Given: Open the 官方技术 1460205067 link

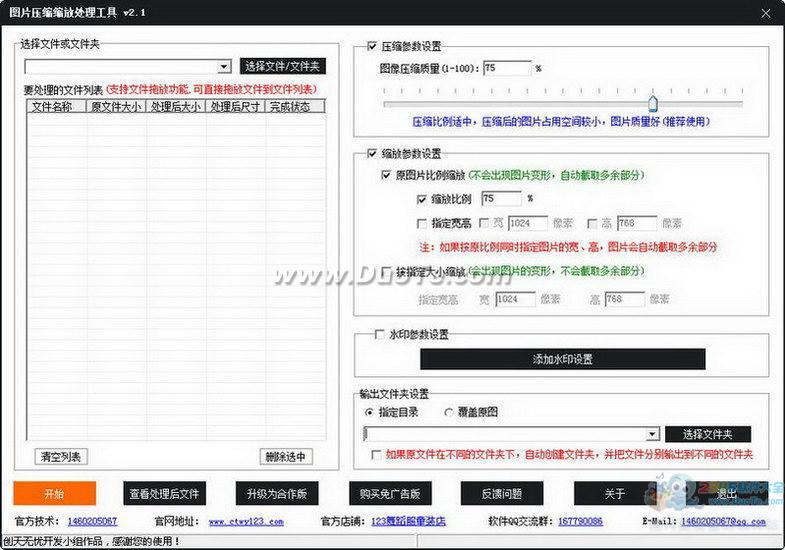Looking at the screenshot, I should (x=92, y=521).
